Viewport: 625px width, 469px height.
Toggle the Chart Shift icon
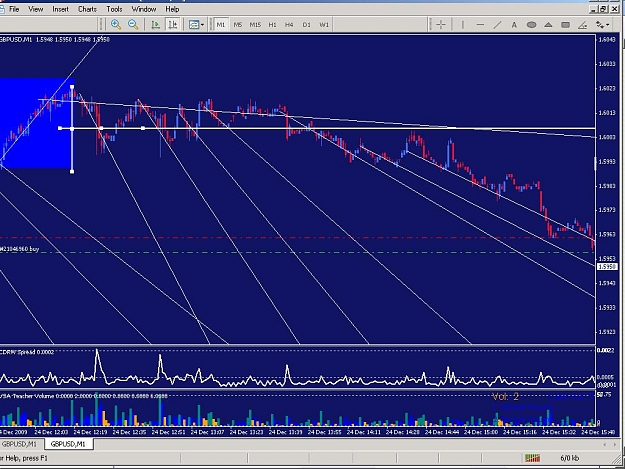point(173,25)
